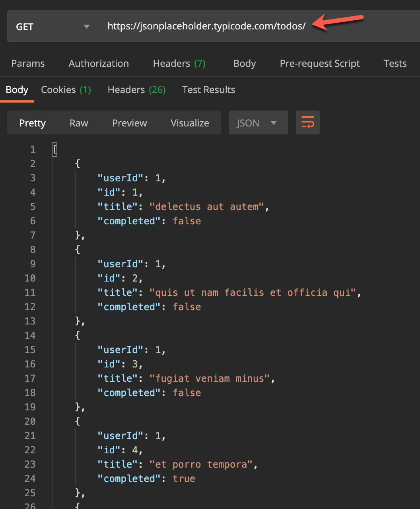This screenshot has width=420, height=509.
Task: Go to the Pre-request Script tab
Action: click(x=319, y=64)
